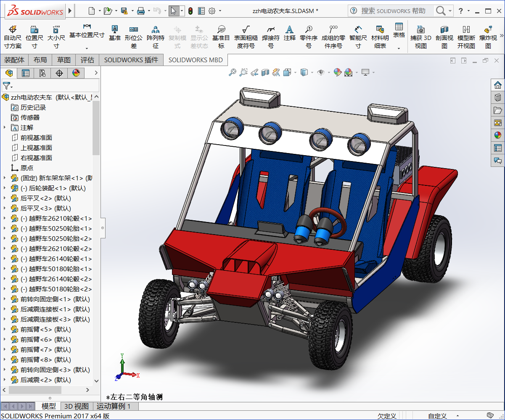
Task: Switch to the 评估 (Evaluate) ribbon tab
Action: tap(87, 60)
